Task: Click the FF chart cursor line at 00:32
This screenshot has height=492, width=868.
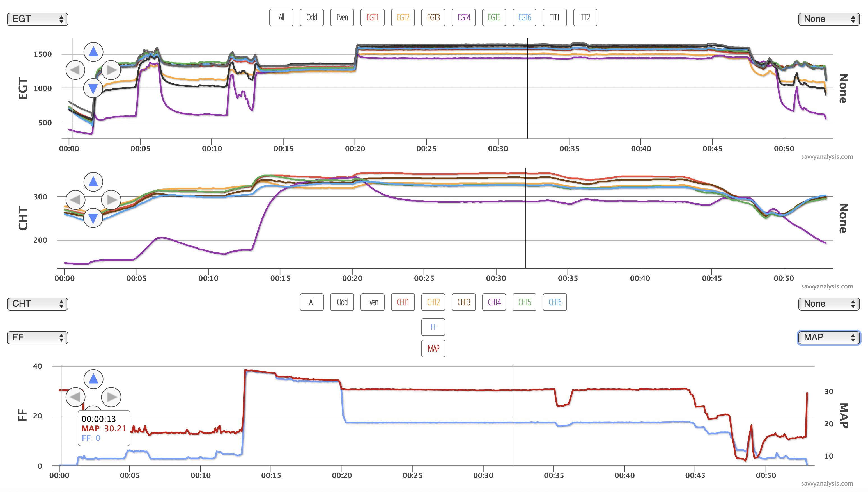Action: [x=513, y=416]
